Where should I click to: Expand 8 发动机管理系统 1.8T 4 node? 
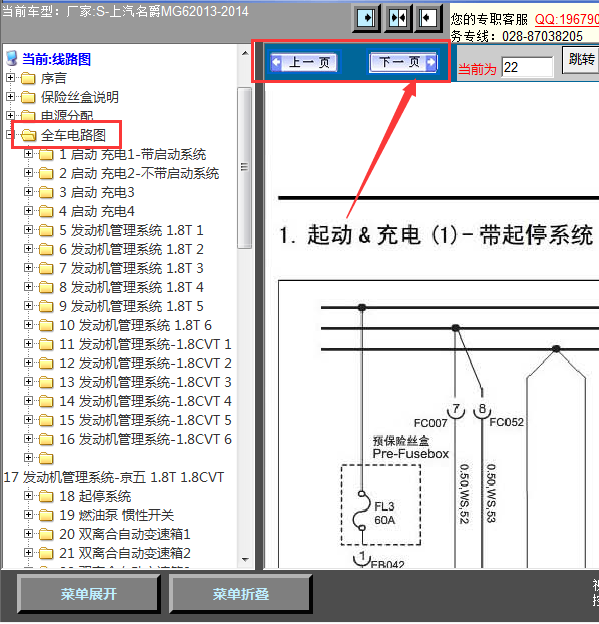pyautogui.click(x=28, y=287)
